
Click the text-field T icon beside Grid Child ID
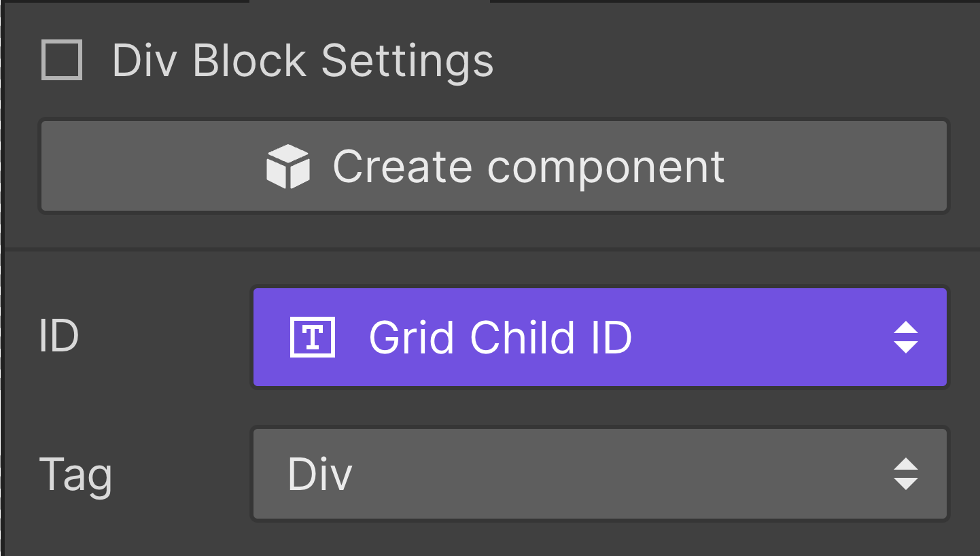coord(313,337)
